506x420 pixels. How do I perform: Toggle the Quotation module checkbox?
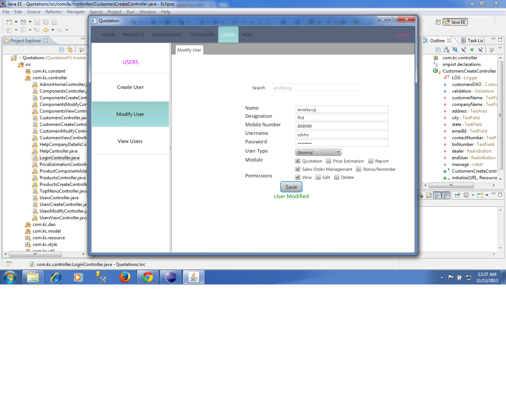(x=298, y=161)
